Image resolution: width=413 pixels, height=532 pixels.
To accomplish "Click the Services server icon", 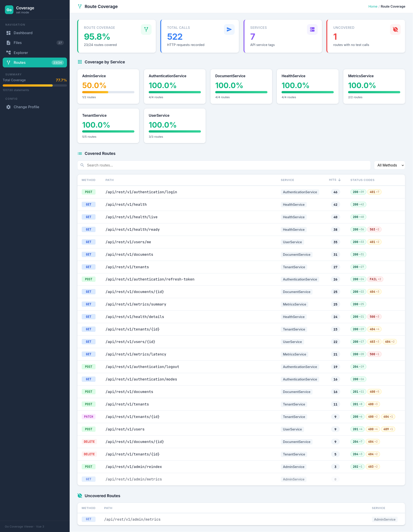I will 312,29.
